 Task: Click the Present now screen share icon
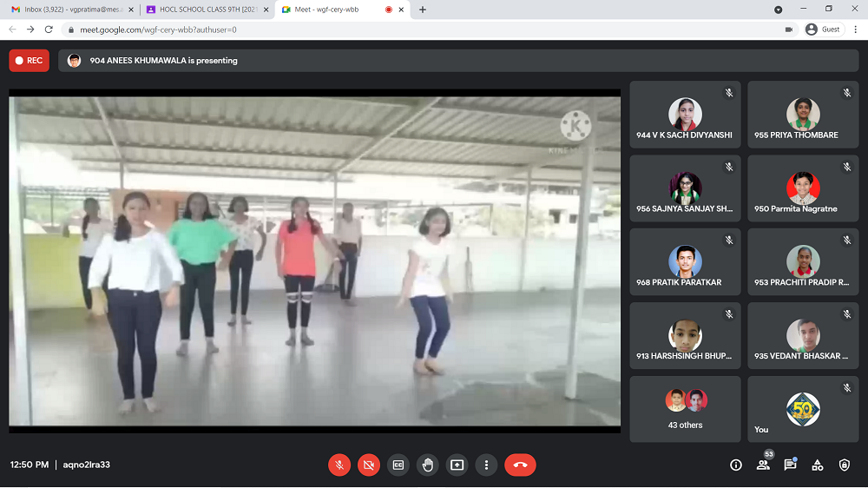pos(457,465)
